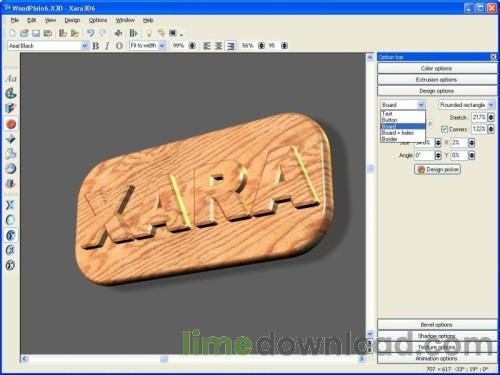Click the blue arrow bevel tool icon
500x375 pixels.
[x=11, y=139]
